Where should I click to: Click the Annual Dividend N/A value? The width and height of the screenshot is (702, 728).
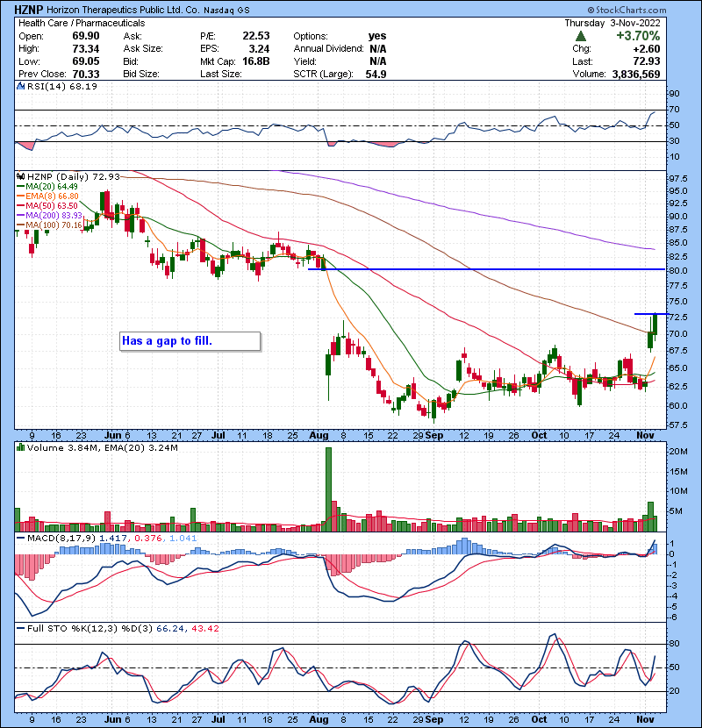point(378,49)
